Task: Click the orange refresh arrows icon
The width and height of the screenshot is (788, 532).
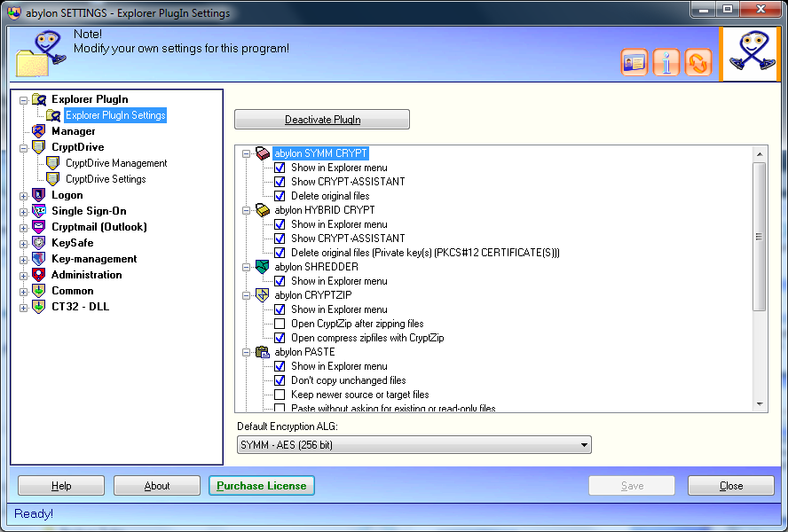Action: pyautogui.click(x=698, y=63)
